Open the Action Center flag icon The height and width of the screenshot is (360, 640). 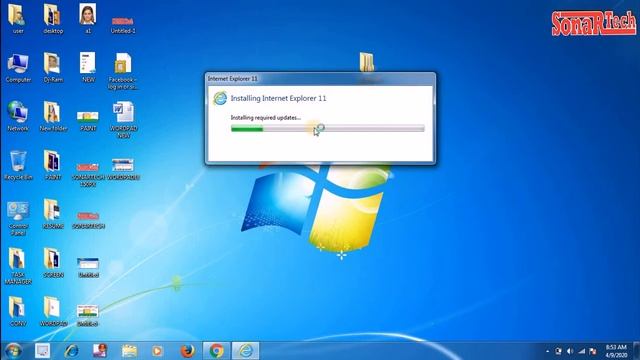(593, 351)
